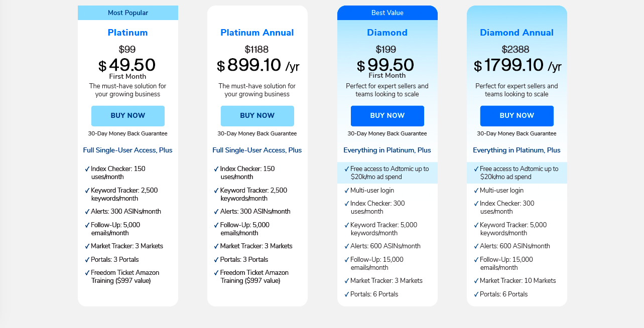Click Alerts: 300 ASINs checkmark in Platinum monthly card
Screen dimensions: 644x328
[x=87, y=212]
